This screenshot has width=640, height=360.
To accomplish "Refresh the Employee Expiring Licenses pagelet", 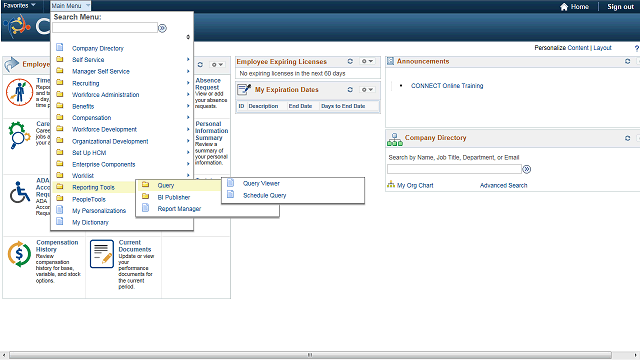I will tap(350, 61).
